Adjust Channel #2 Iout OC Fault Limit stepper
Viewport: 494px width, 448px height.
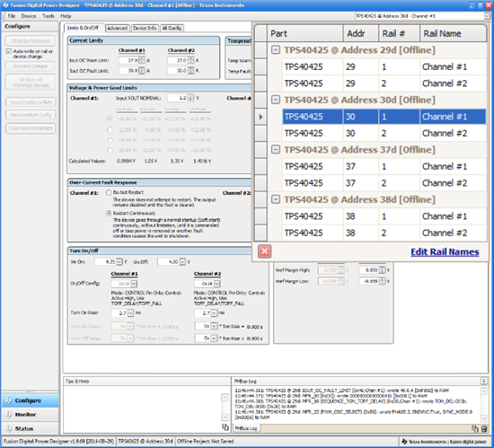(x=190, y=71)
